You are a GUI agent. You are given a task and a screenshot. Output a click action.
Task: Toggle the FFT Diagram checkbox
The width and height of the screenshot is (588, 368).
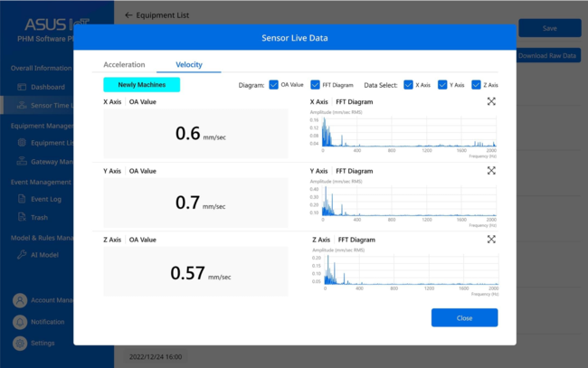point(315,85)
